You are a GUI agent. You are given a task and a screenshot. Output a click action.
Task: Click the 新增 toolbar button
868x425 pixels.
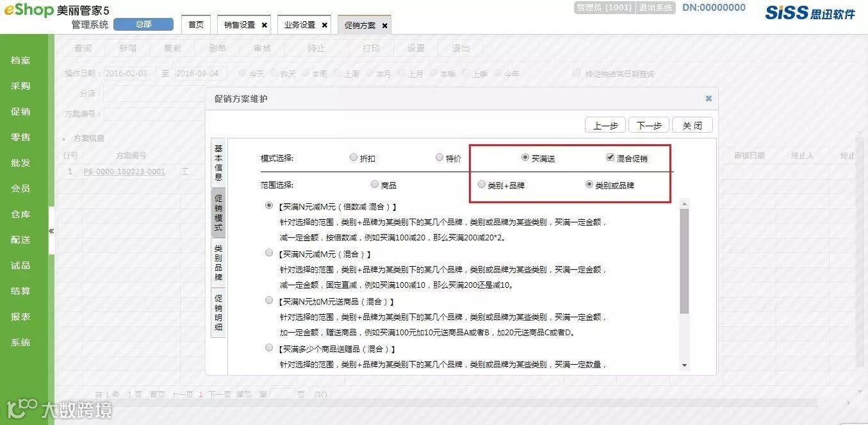(x=127, y=48)
